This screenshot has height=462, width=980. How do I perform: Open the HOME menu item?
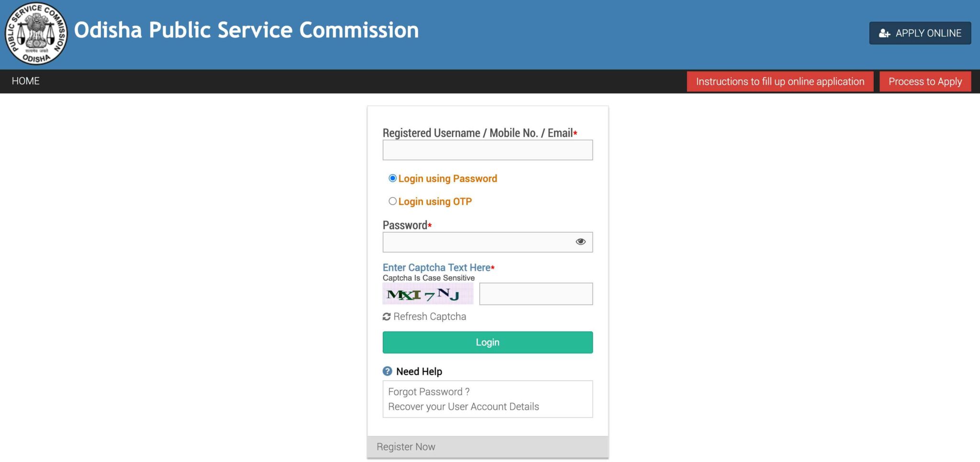point(26,81)
